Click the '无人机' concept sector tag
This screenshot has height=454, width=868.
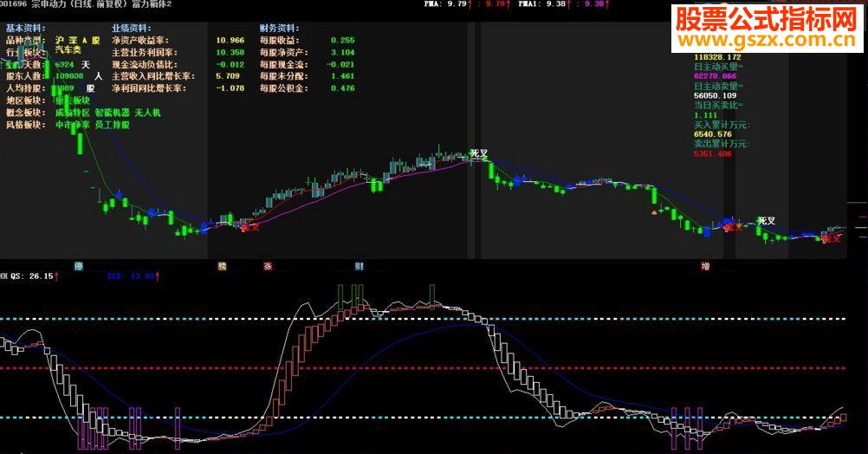pyautogui.click(x=147, y=113)
